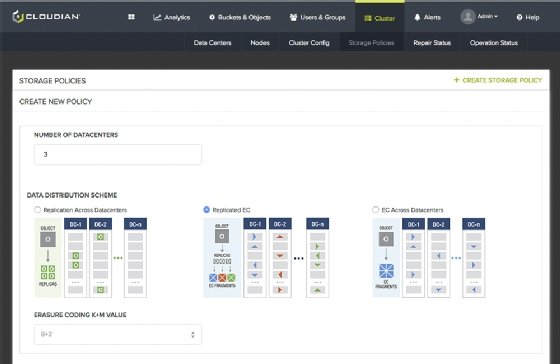Expand the Admin account dropdown
This screenshot has height=364, width=560.
click(488, 16)
